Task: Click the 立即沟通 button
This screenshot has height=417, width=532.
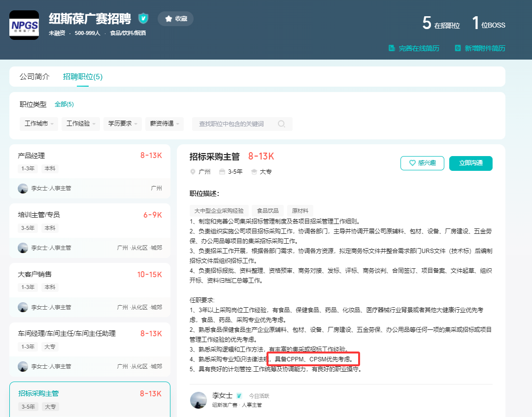Action: point(470,163)
